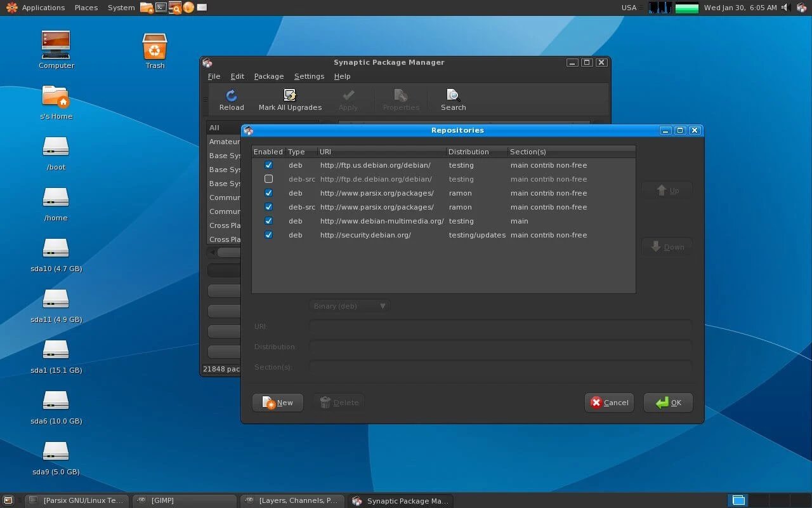The width and height of the screenshot is (812, 508).
Task: Confirm repository changes with OK button
Action: [668, 402]
